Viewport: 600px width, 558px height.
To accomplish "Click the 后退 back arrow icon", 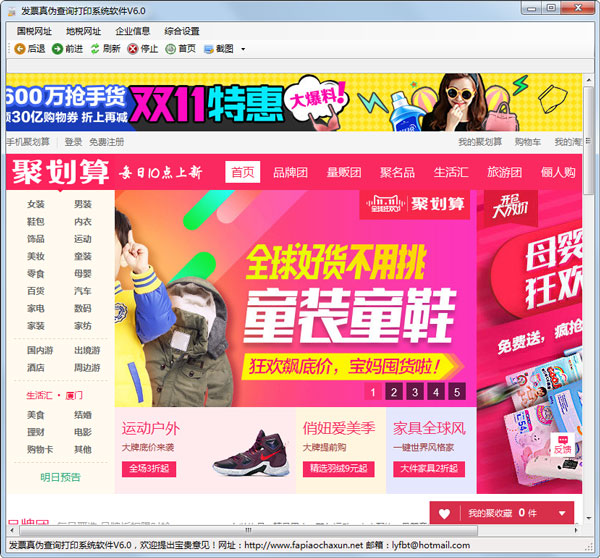I will coord(20,49).
